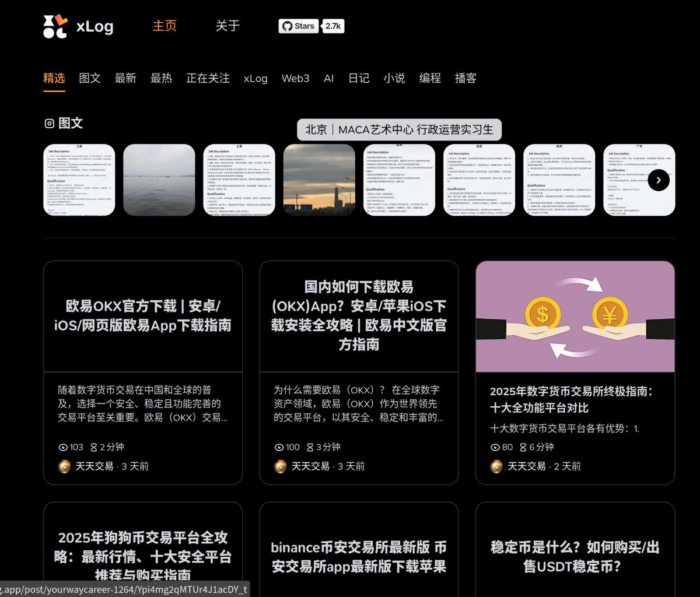Open the 关于 navigation link
Image resolution: width=700 pixels, height=597 pixels.
click(x=228, y=26)
